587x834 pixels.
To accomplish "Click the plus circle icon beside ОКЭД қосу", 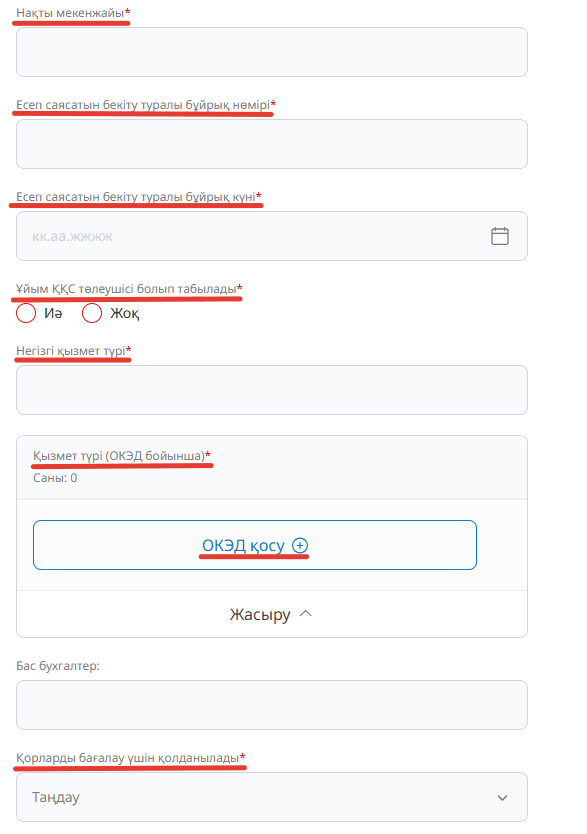I will coord(300,545).
